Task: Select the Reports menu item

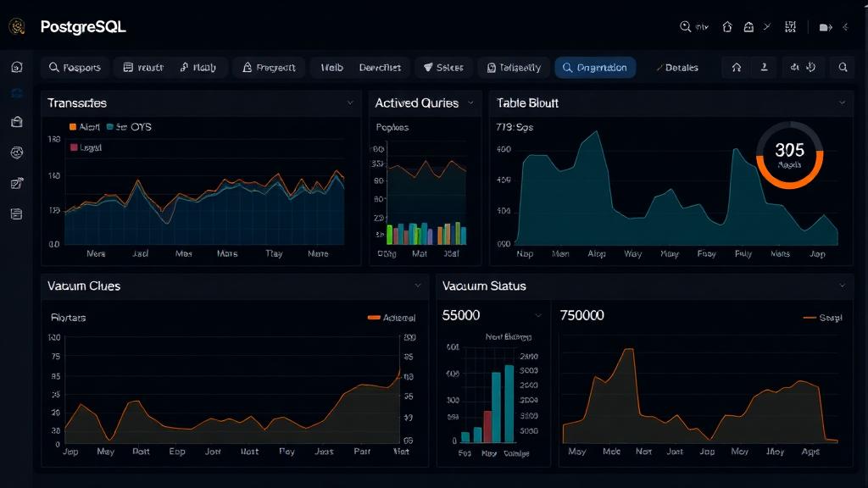Action: (x=75, y=67)
